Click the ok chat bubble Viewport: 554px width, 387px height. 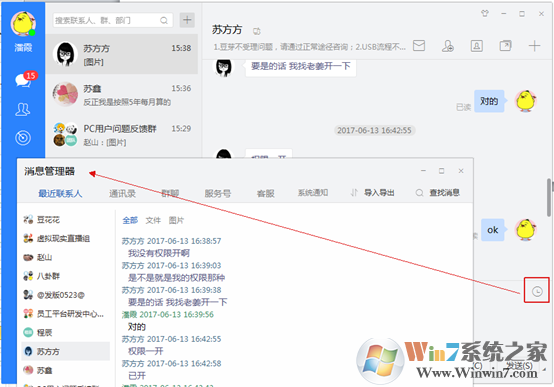[x=493, y=230]
